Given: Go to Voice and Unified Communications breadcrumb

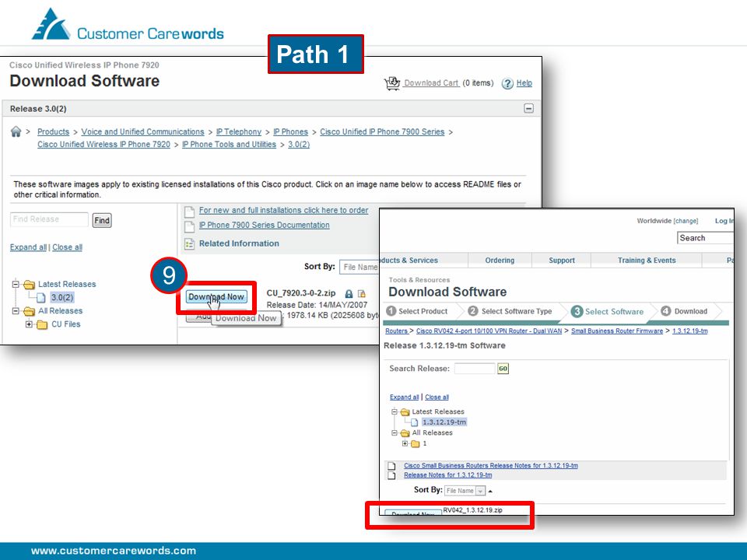Looking at the screenshot, I should click(x=142, y=132).
